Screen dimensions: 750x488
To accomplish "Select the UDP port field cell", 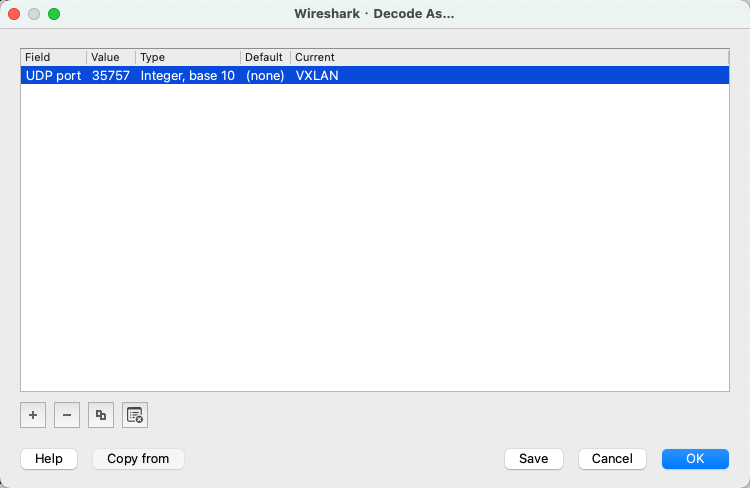I will coord(54,76).
